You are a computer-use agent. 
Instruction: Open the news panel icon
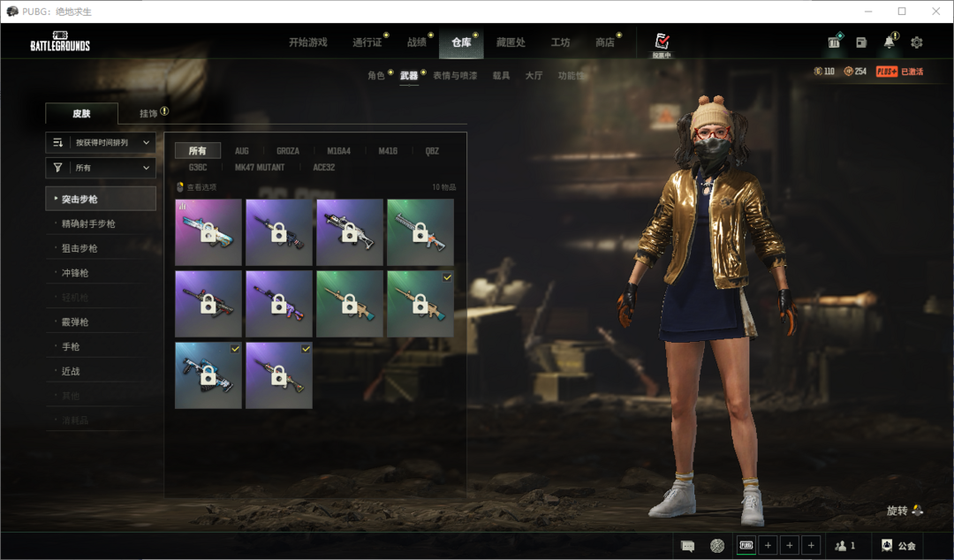pos(860,42)
